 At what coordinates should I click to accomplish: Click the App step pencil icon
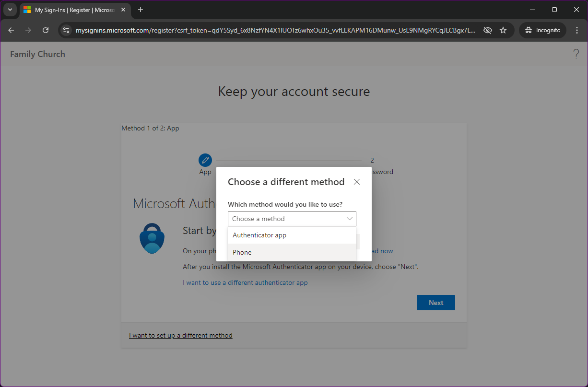pos(205,160)
